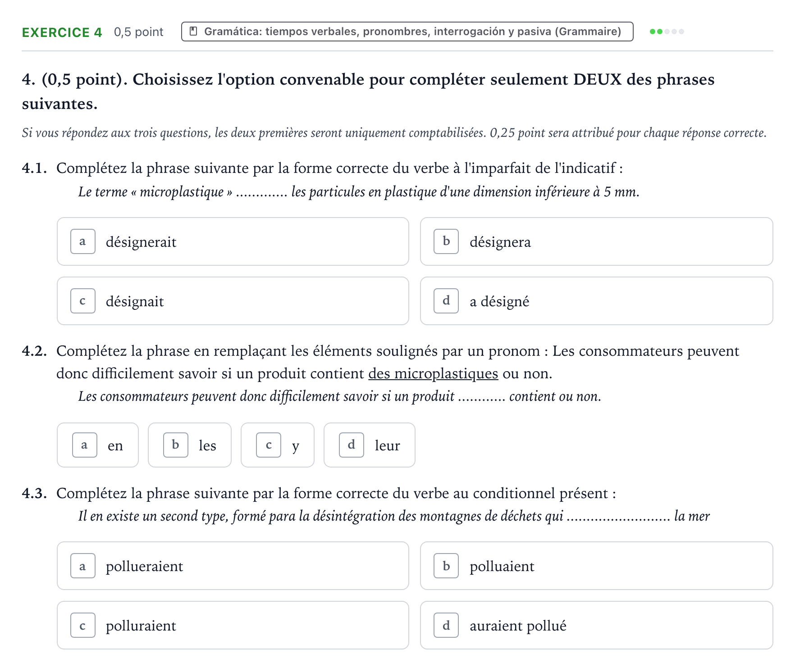Choose 'polluraient' for question 4.3

click(233, 625)
